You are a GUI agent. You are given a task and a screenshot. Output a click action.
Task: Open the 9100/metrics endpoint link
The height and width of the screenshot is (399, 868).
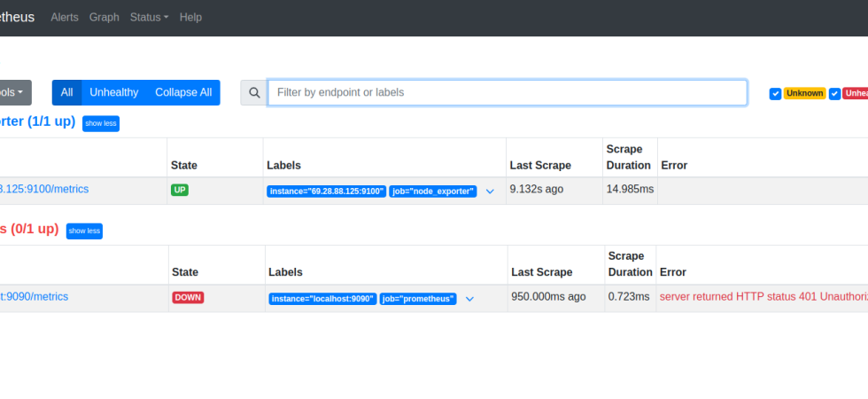[x=44, y=190]
